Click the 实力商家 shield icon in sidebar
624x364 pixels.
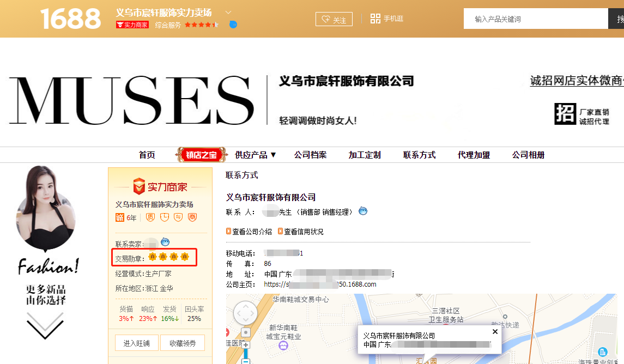coord(139,186)
